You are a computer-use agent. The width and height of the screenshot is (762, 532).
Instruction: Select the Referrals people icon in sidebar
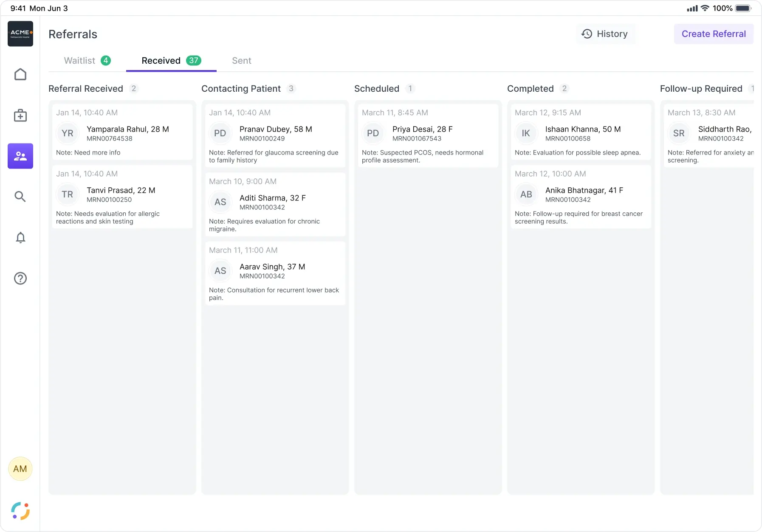tap(20, 156)
